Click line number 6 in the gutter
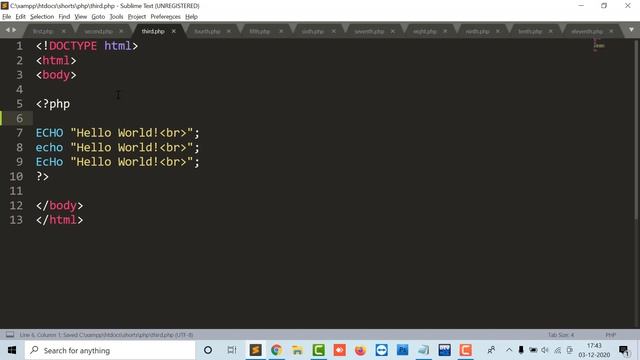 click(19, 118)
